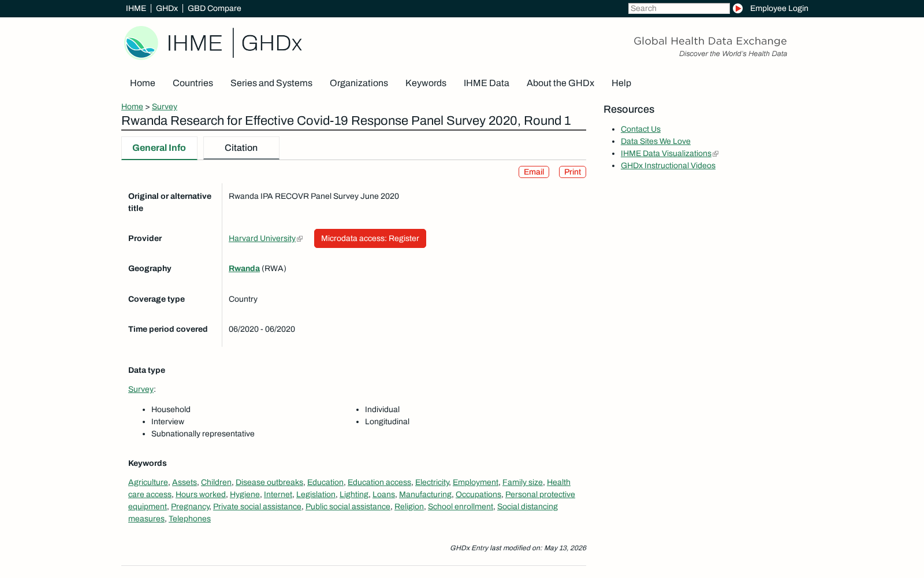The height and width of the screenshot is (578, 924).
Task: Click the Hours worked keyword
Action: click(200, 495)
